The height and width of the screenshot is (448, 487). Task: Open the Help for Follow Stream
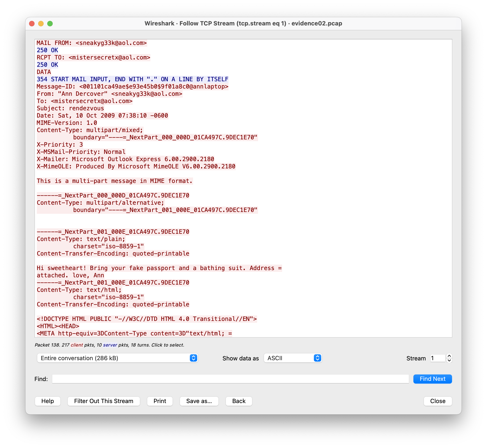tap(47, 401)
